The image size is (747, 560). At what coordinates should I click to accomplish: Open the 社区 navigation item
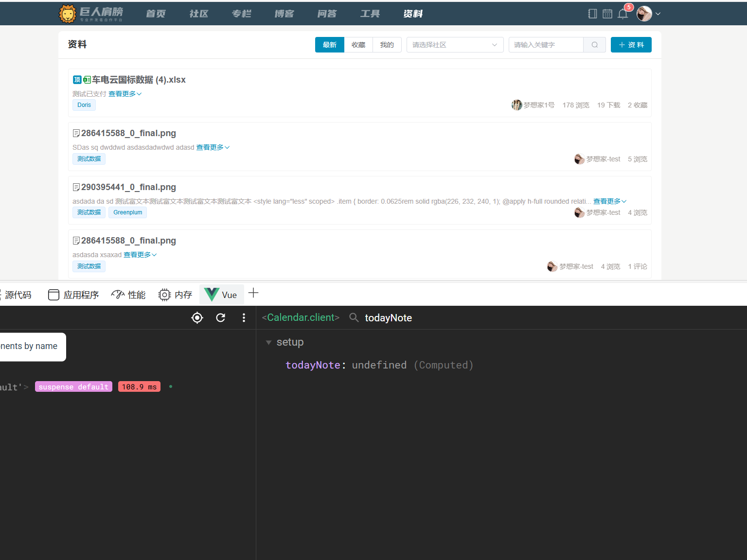coord(199,14)
